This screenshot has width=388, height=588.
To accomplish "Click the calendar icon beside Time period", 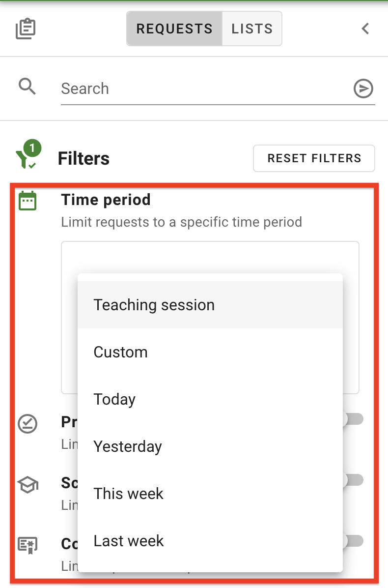I will [x=28, y=200].
